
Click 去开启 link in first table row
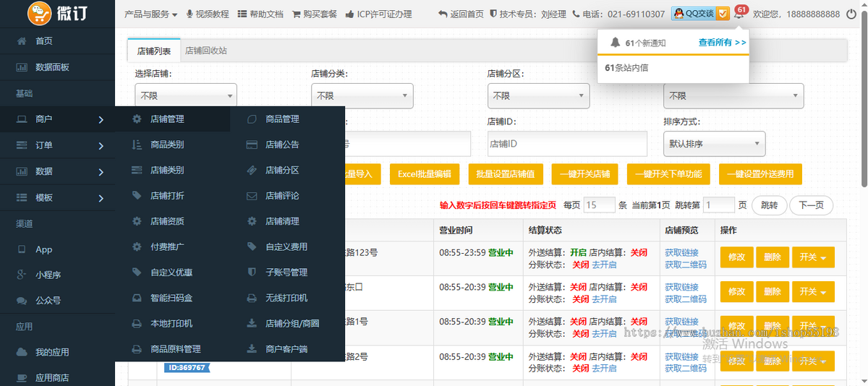[x=605, y=265]
